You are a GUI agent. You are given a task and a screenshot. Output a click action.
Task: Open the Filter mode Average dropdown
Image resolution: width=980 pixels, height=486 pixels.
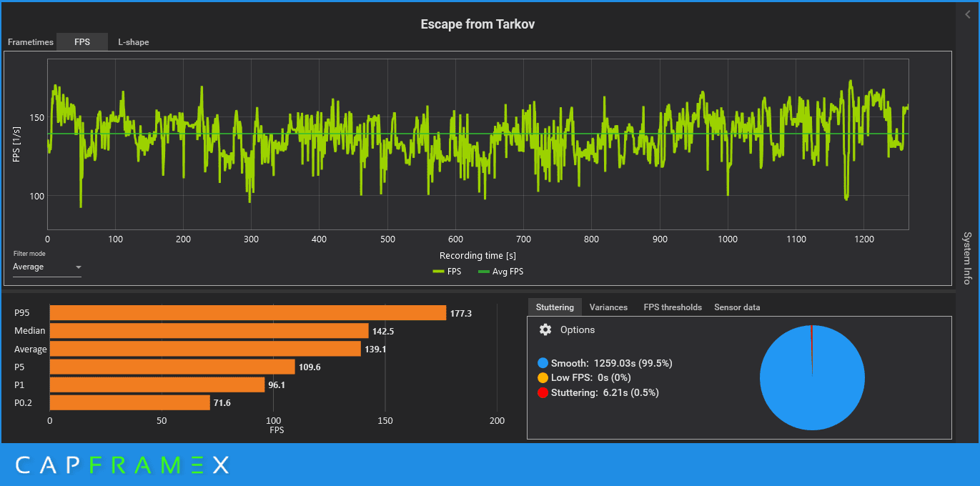pos(47,267)
